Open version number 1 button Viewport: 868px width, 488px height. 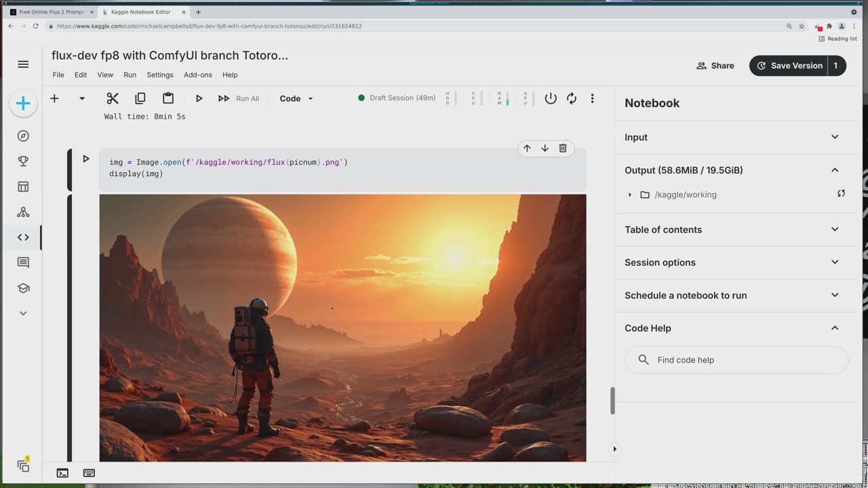(835, 66)
